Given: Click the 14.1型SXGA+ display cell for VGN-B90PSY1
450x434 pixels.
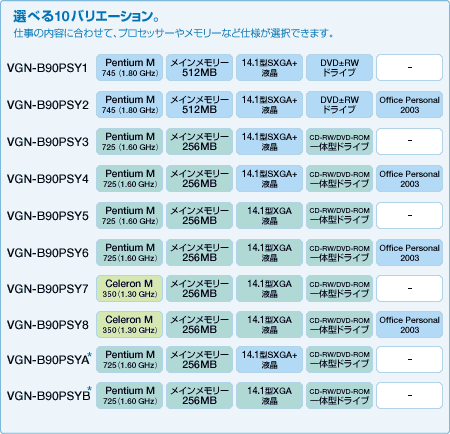Looking at the screenshot, I should (x=269, y=68).
